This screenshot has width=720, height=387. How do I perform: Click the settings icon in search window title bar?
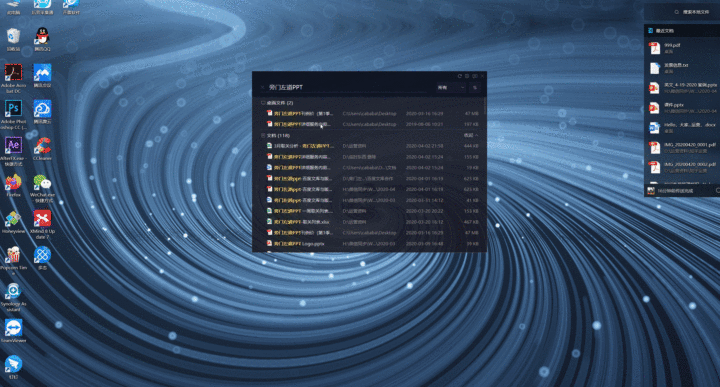pyautogui.click(x=467, y=76)
